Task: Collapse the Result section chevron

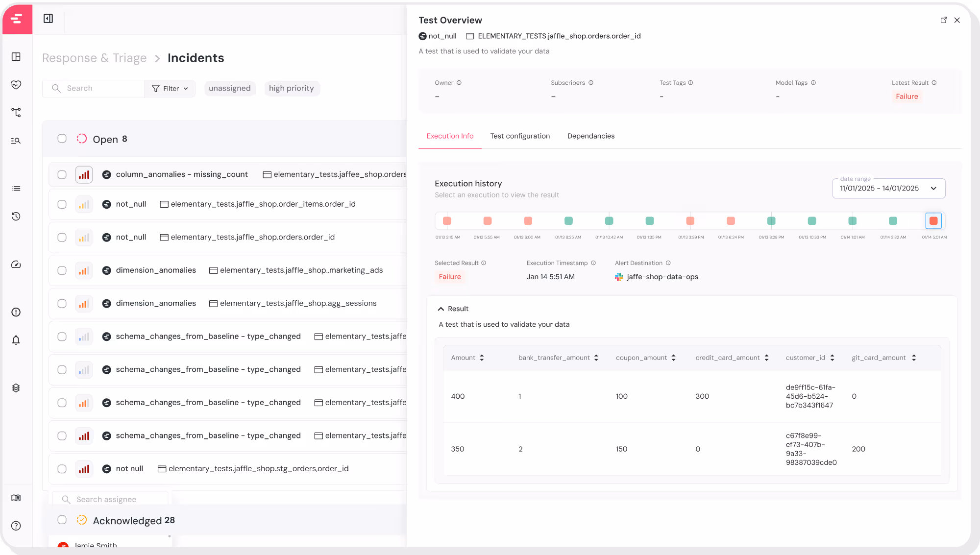Action: point(441,309)
